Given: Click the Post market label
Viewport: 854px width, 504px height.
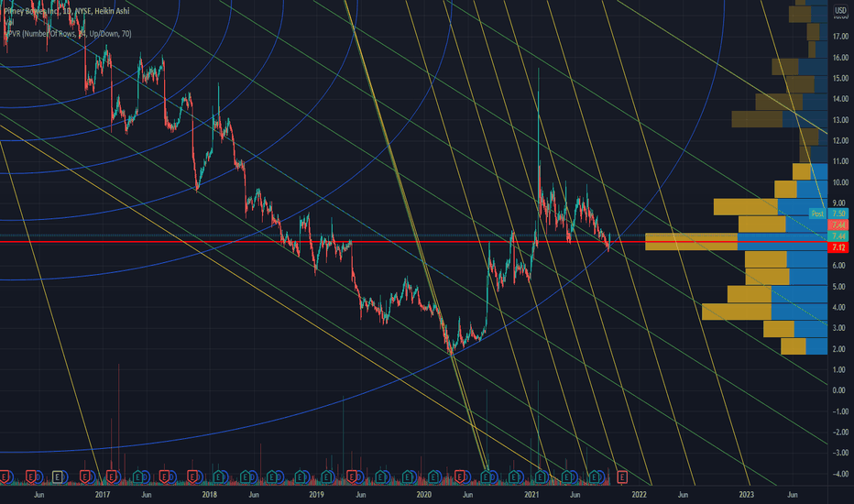Looking at the screenshot, I should [x=817, y=214].
